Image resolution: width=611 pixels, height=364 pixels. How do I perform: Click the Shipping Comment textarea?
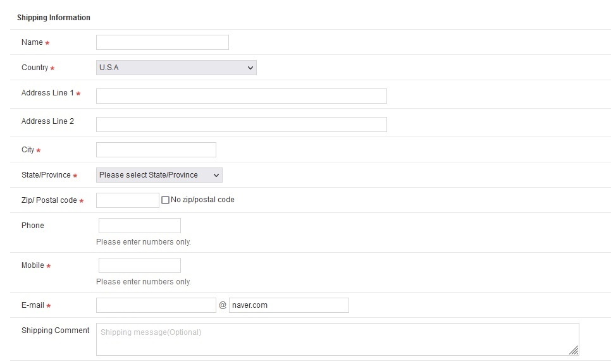tap(338, 339)
